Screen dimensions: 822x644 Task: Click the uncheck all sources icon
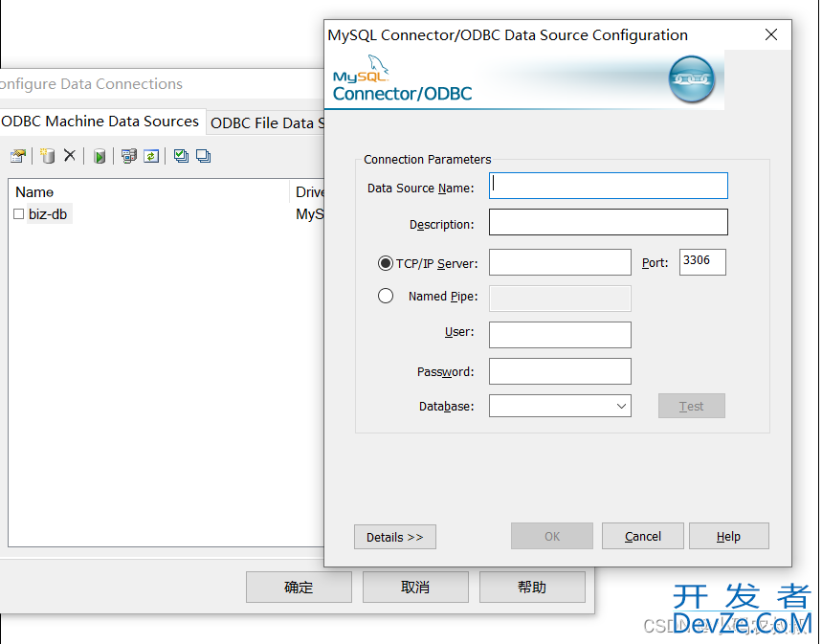pos(203,156)
